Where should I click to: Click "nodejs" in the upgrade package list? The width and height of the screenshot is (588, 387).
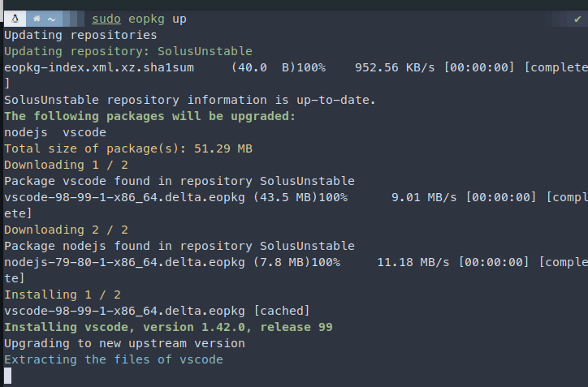tap(26, 132)
